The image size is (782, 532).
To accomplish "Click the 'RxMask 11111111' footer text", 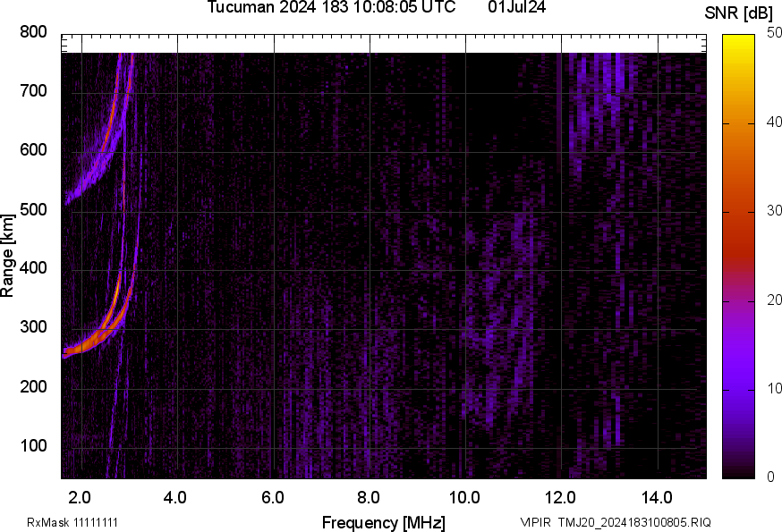I will coord(72,522).
